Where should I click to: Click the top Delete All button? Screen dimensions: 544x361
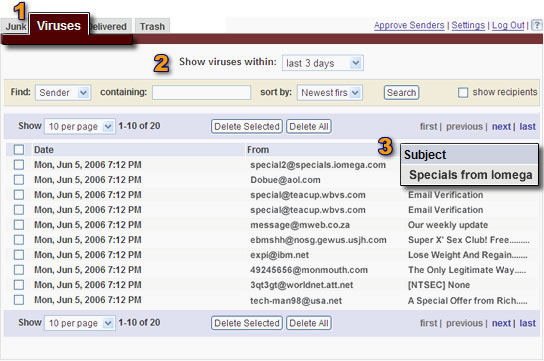(309, 127)
